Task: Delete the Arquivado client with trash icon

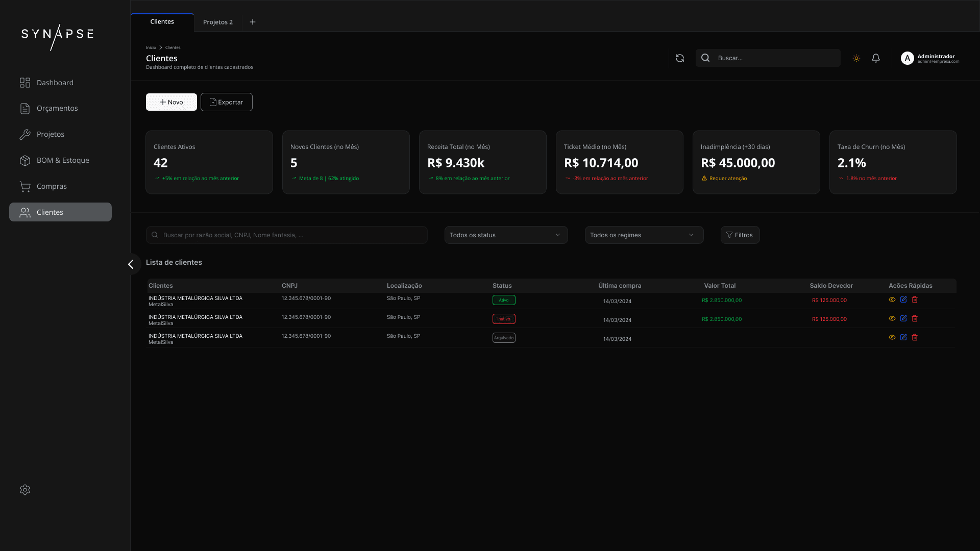Action: [915, 338]
